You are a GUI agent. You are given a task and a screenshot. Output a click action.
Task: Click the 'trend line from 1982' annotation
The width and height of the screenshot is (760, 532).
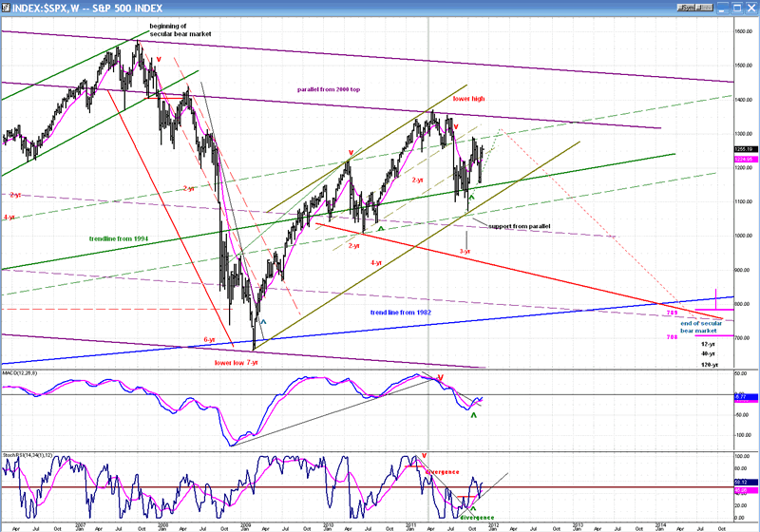[396, 312]
